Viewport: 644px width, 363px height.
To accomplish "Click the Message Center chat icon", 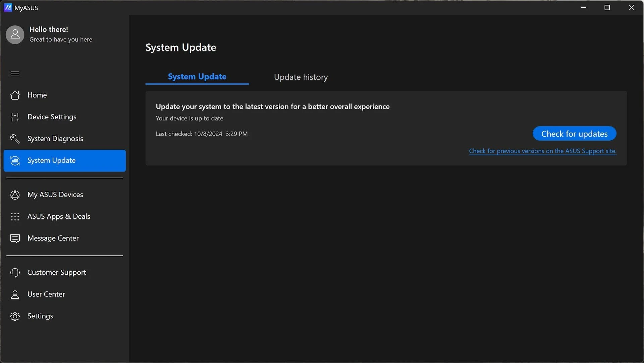I will (15, 238).
